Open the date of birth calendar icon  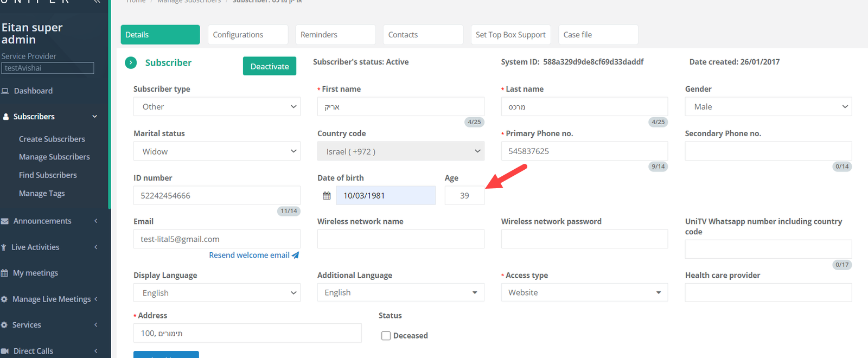(x=327, y=196)
